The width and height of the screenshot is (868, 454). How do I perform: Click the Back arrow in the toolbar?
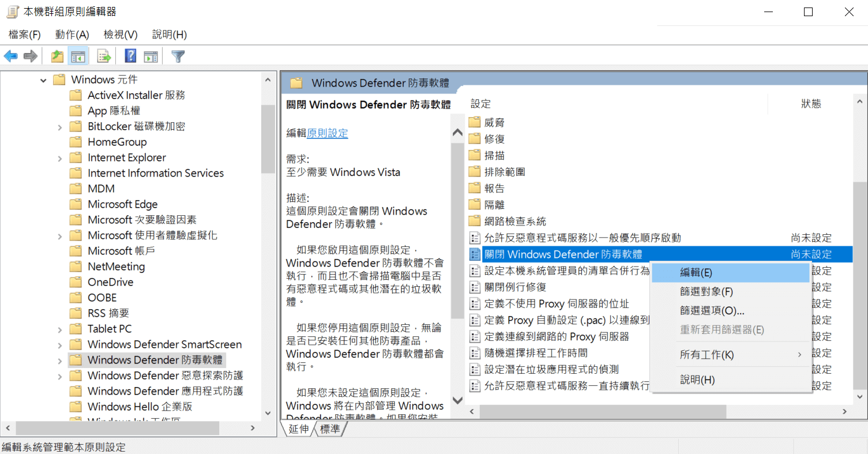click(x=10, y=56)
